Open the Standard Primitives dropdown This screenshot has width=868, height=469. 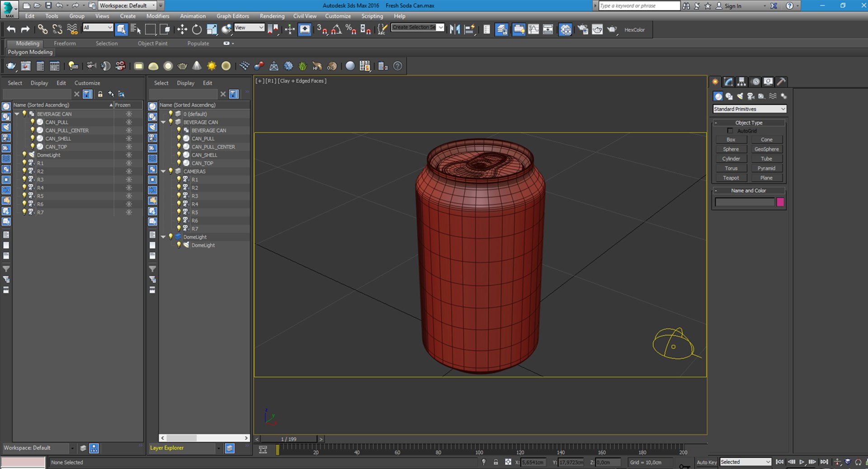tap(750, 109)
